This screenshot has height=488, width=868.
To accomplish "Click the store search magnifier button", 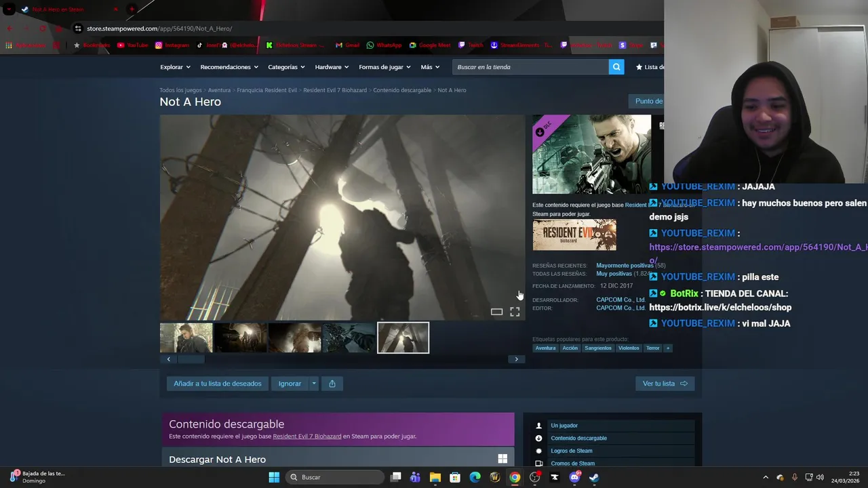I will (616, 67).
